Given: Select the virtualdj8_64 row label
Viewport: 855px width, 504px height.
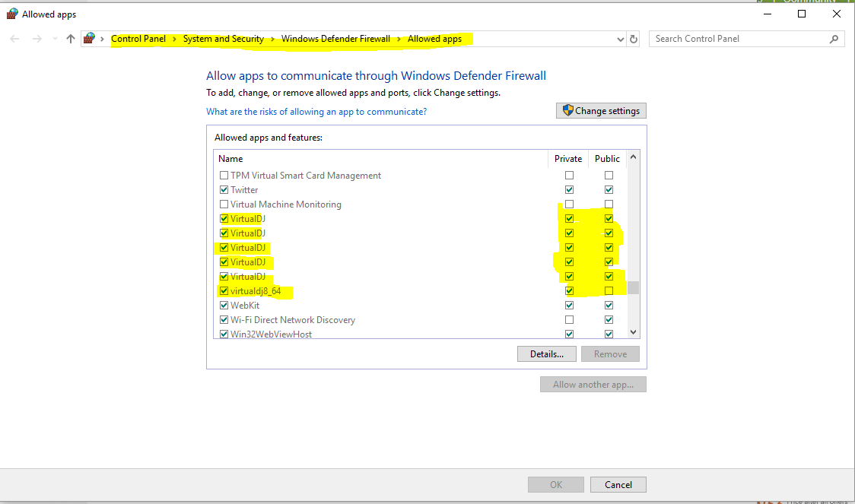Looking at the screenshot, I should tap(256, 291).
